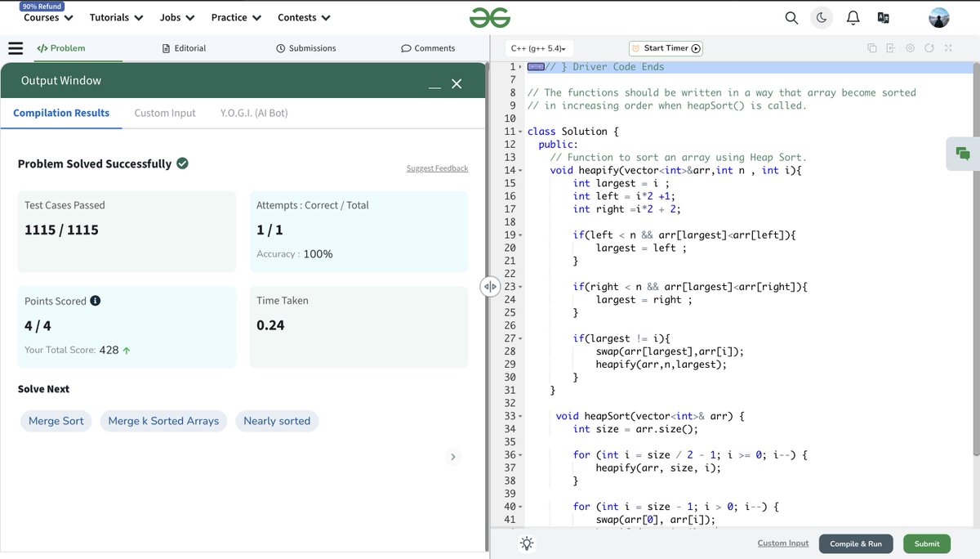Expand the Jobs dropdown
980x559 pixels.
[177, 17]
